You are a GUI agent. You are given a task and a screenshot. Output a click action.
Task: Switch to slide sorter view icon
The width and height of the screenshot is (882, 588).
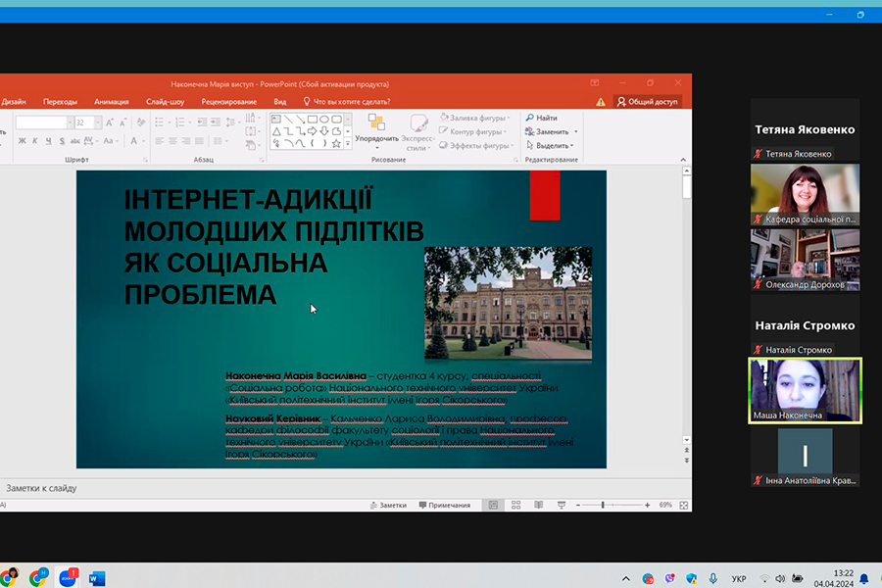tap(515, 505)
